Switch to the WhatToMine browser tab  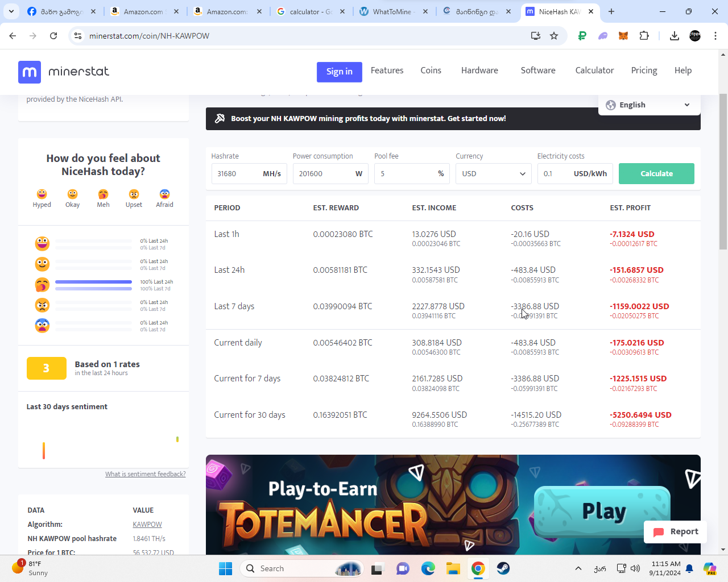click(391, 11)
